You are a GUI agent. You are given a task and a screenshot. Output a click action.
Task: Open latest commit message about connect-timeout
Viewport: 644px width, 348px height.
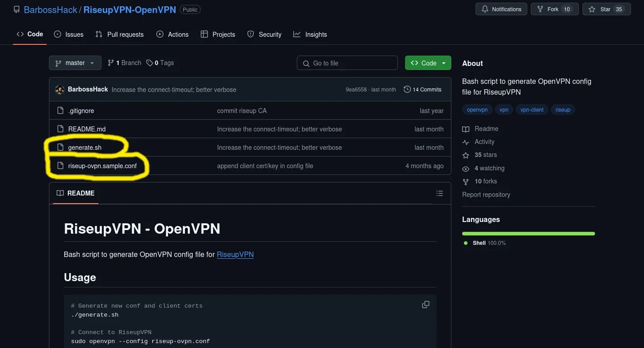point(174,90)
